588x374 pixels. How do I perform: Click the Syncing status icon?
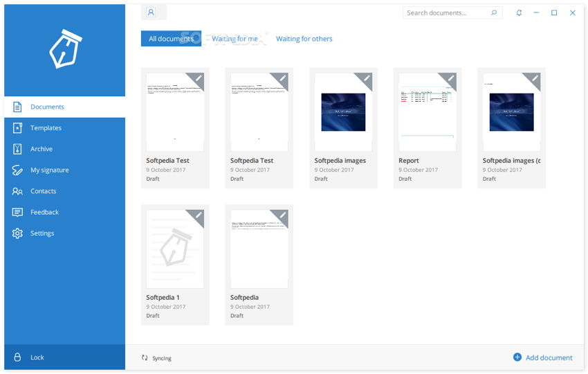[145, 358]
